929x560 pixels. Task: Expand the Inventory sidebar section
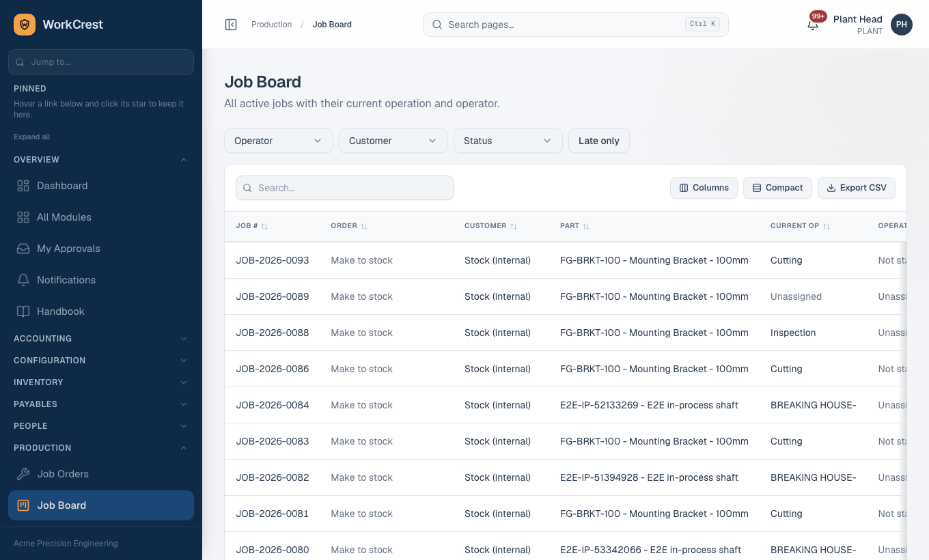pos(101,382)
